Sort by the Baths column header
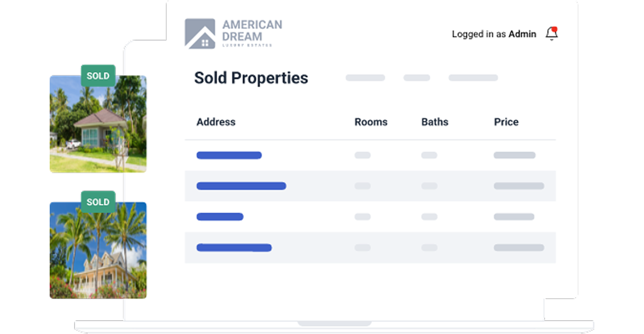 [x=435, y=122]
